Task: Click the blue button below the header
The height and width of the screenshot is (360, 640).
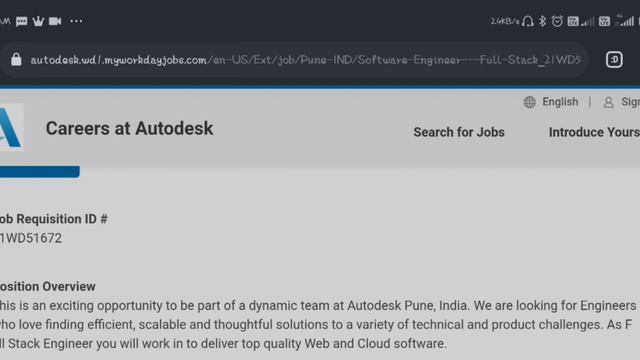Action: (40, 172)
